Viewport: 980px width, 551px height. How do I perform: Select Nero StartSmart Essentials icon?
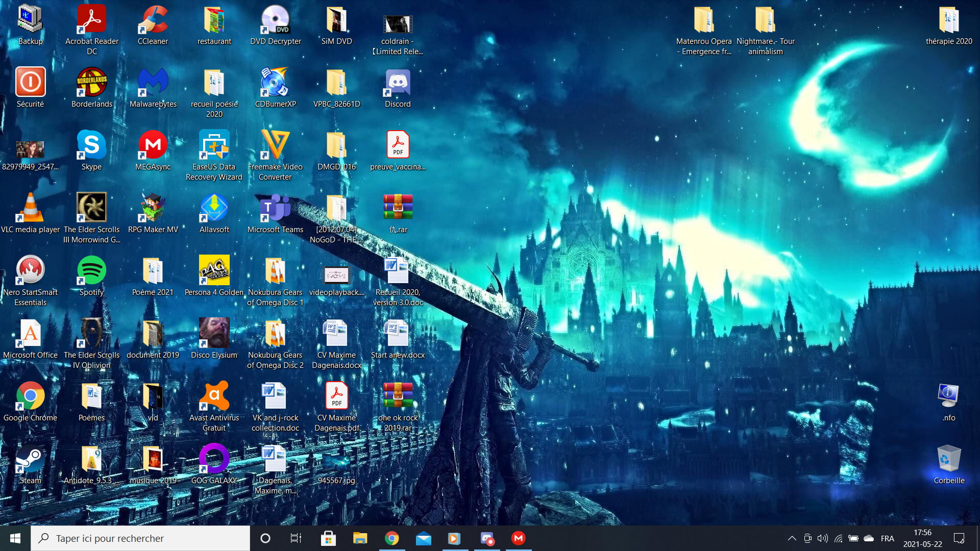click(x=31, y=281)
